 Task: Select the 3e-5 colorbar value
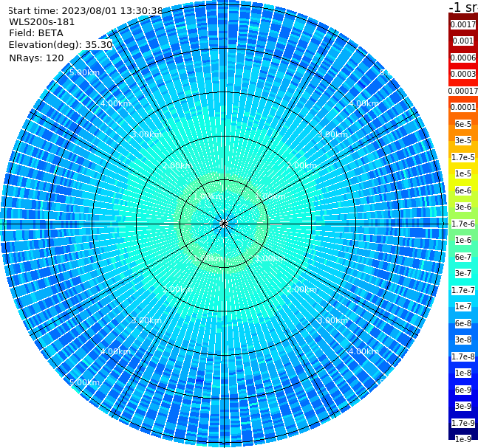(463, 140)
